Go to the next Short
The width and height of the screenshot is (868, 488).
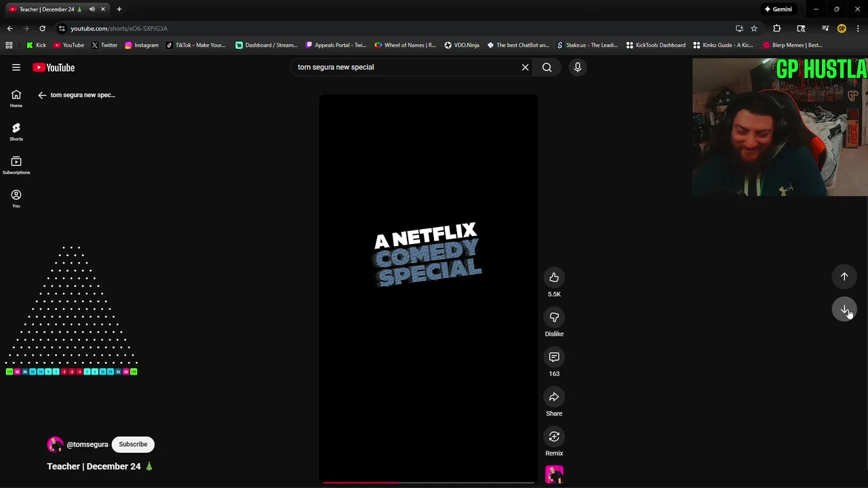pos(844,310)
